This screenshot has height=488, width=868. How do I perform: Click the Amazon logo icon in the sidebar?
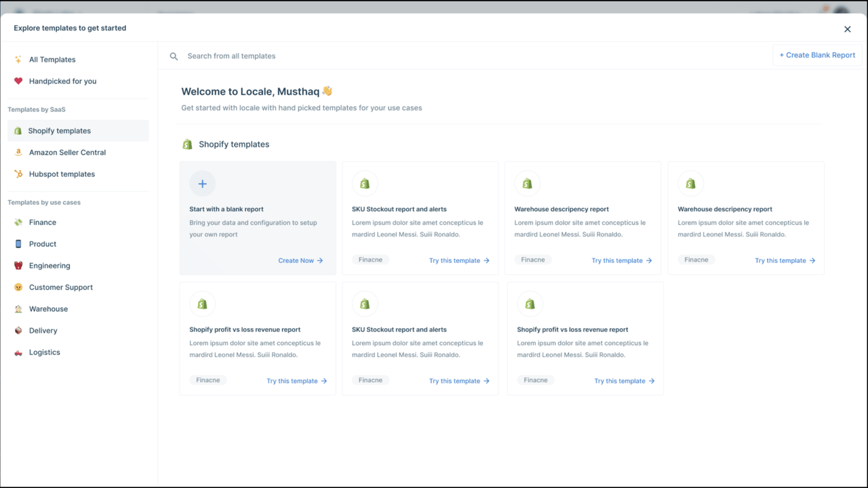18,152
